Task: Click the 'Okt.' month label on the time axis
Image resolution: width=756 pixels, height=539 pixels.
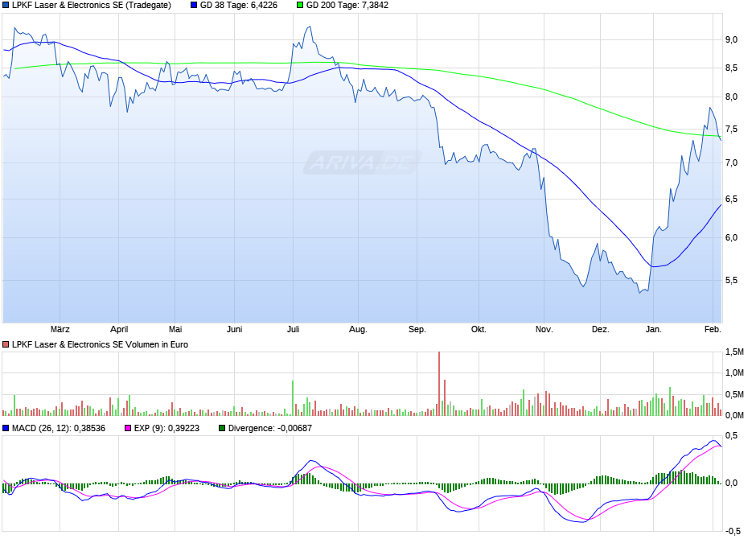Action: pos(479,329)
